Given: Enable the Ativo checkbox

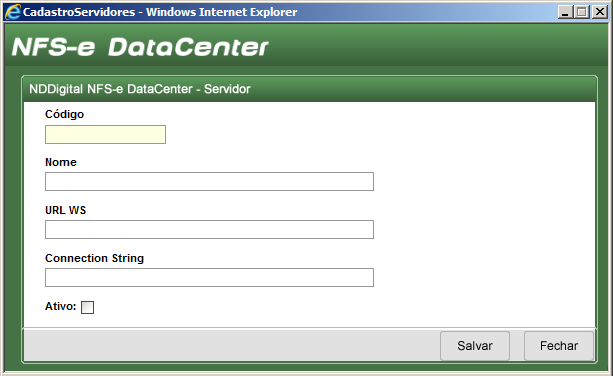Looking at the screenshot, I should (88, 307).
